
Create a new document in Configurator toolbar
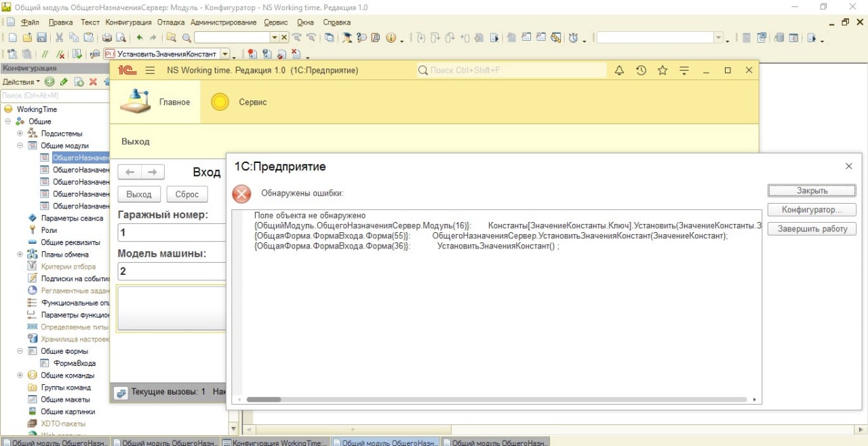tap(12, 38)
